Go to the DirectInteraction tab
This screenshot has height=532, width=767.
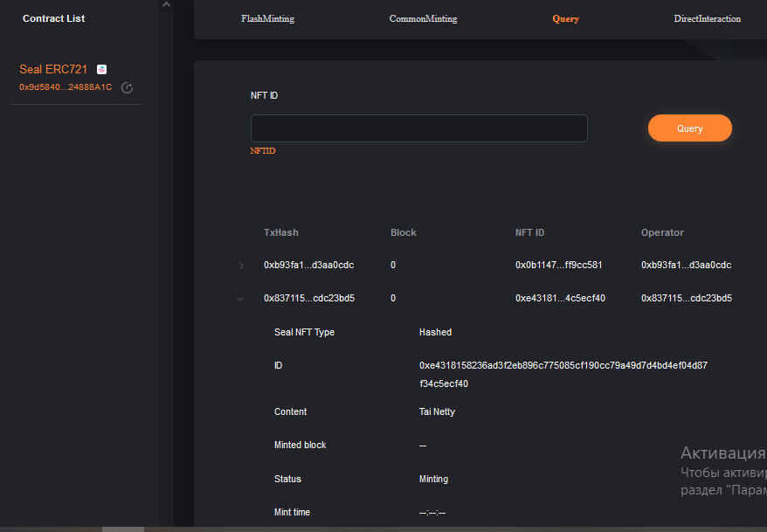707,18
